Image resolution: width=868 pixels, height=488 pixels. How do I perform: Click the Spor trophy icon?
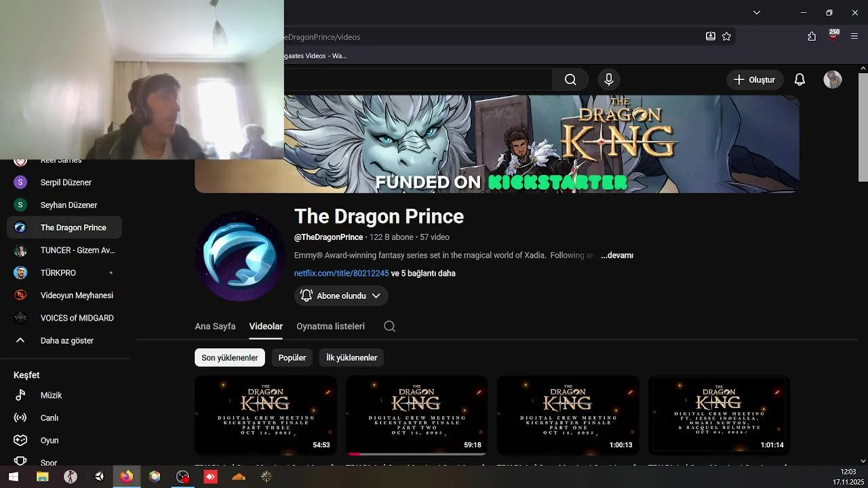pos(20,462)
